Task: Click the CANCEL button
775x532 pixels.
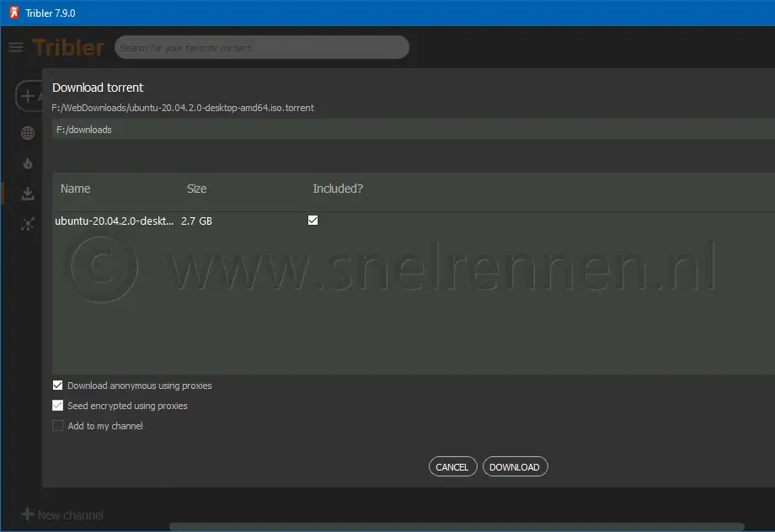Action: point(452,467)
